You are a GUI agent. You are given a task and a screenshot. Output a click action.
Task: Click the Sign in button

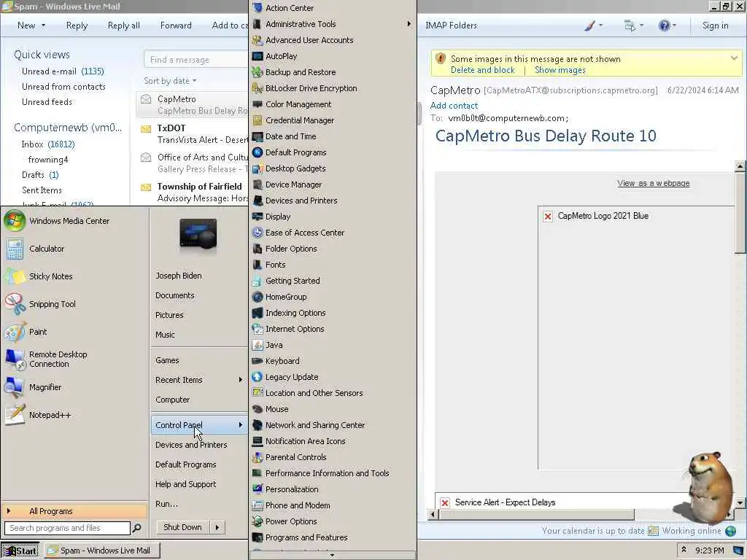click(715, 26)
